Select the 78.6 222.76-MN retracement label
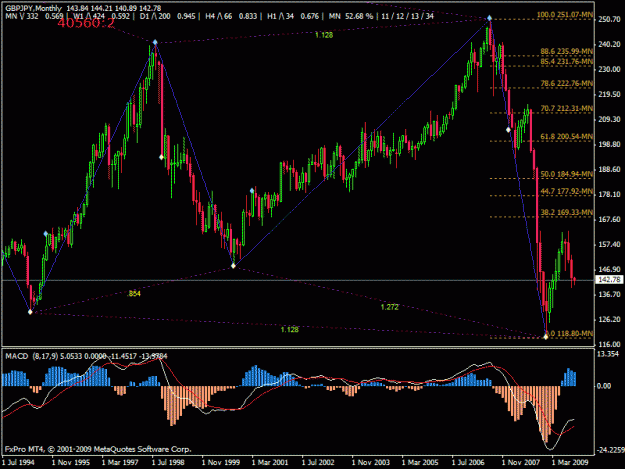 (566, 83)
